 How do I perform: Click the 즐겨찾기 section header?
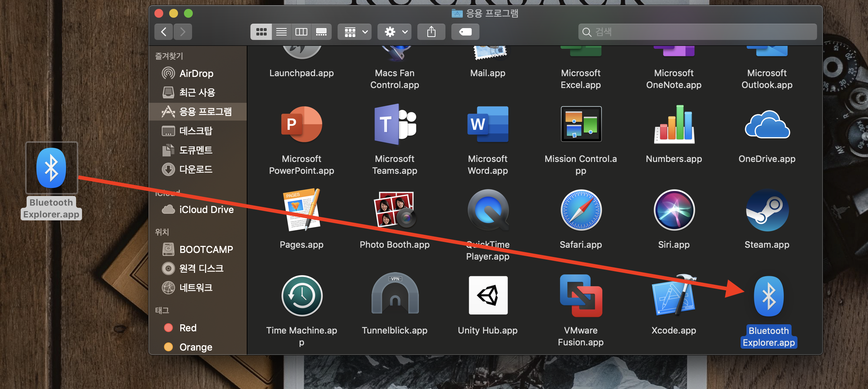169,56
